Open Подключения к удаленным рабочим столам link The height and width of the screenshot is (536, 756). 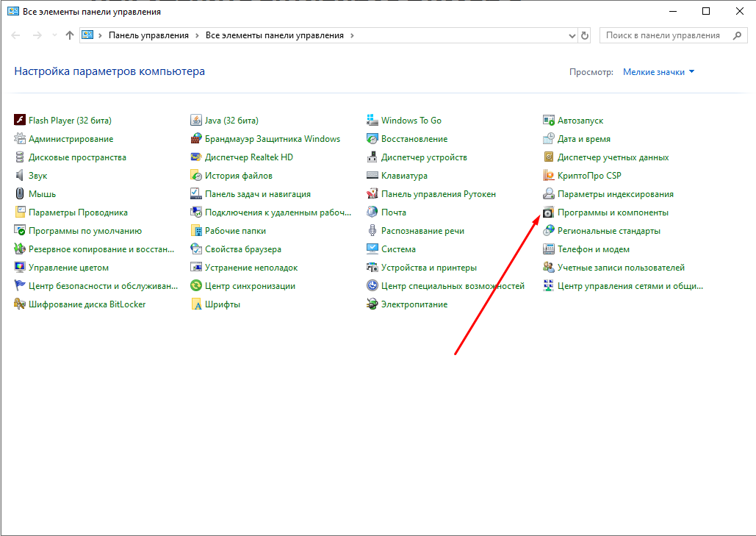278,212
